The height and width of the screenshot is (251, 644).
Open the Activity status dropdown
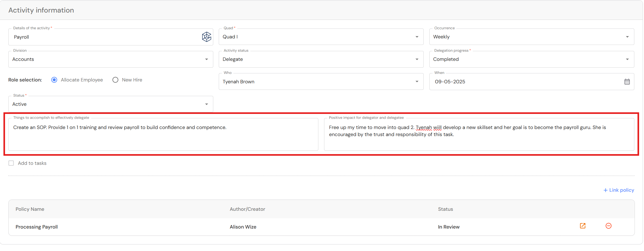(417, 59)
